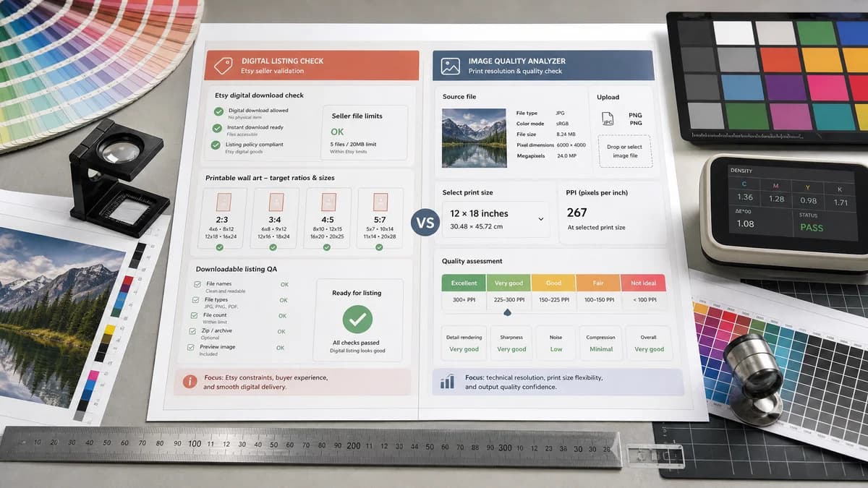The width and height of the screenshot is (868, 488).
Task: Click the Seller file limits OK box
Action: [x=365, y=132]
